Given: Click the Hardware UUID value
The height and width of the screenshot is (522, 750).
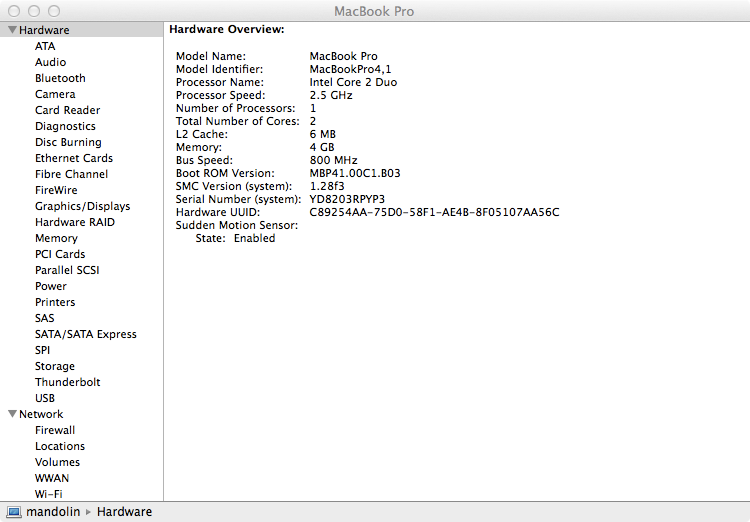Looking at the screenshot, I should pos(434,212).
